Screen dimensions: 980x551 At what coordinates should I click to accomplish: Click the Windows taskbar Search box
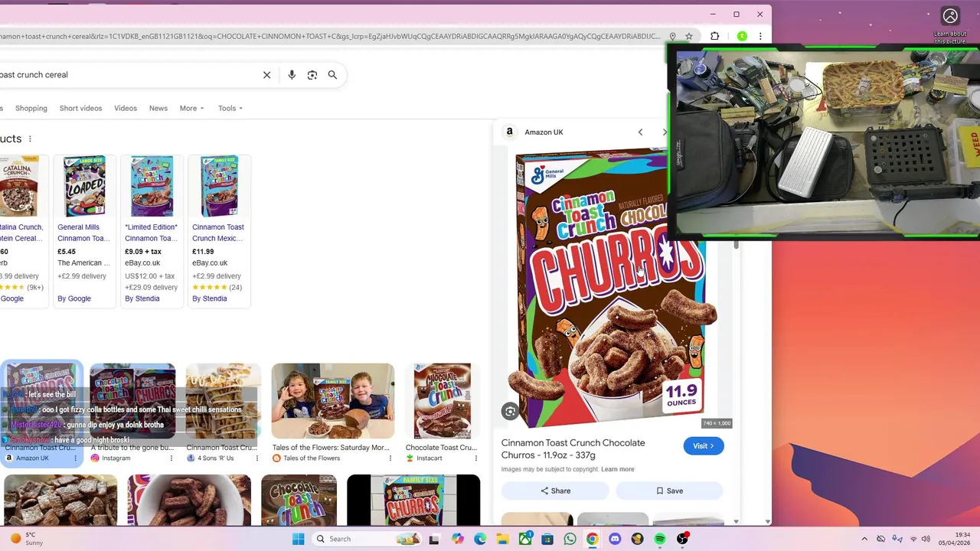click(x=367, y=539)
